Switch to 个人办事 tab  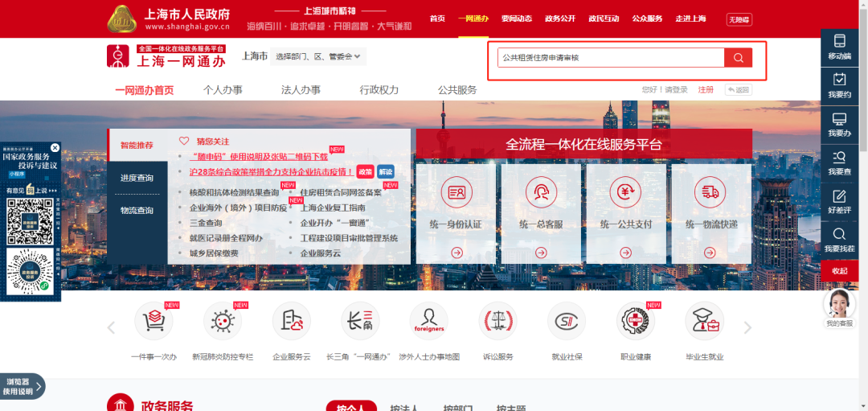[x=223, y=90]
